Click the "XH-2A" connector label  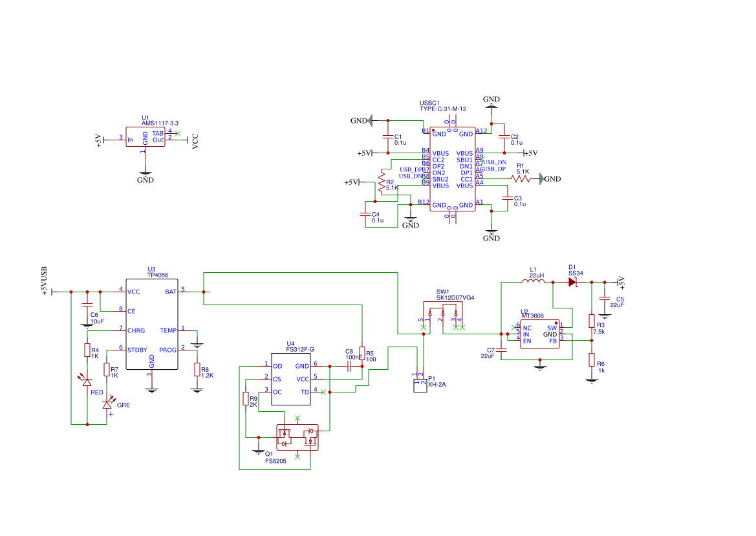pos(437,385)
